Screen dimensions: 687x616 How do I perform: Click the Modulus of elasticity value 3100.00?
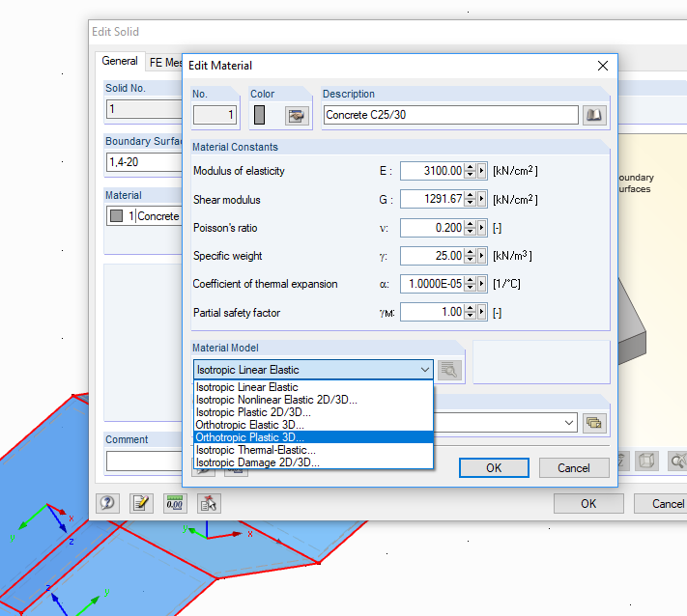point(432,171)
